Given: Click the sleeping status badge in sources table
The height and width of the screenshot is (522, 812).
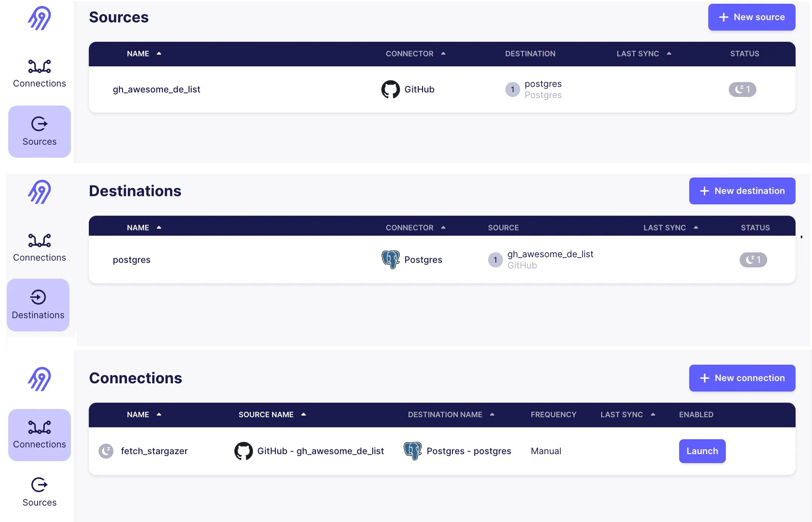Looking at the screenshot, I should (742, 89).
